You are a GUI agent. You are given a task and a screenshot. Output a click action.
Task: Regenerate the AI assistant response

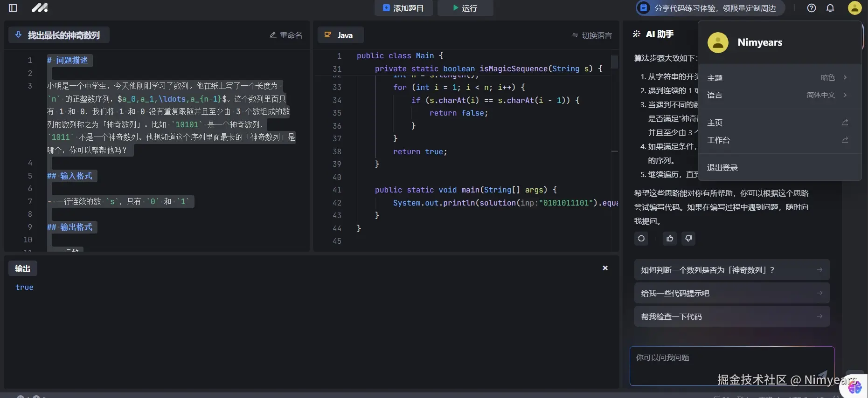pos(641,239)
